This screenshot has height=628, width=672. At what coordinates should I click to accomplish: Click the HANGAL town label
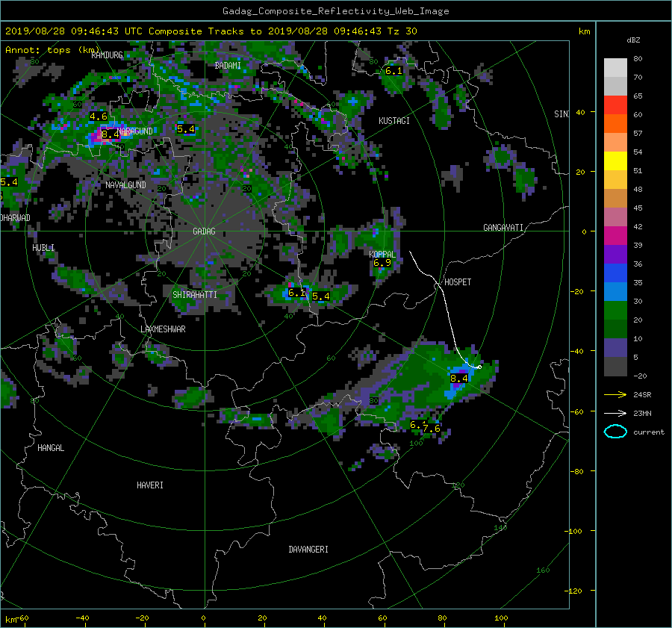(51, 448)
